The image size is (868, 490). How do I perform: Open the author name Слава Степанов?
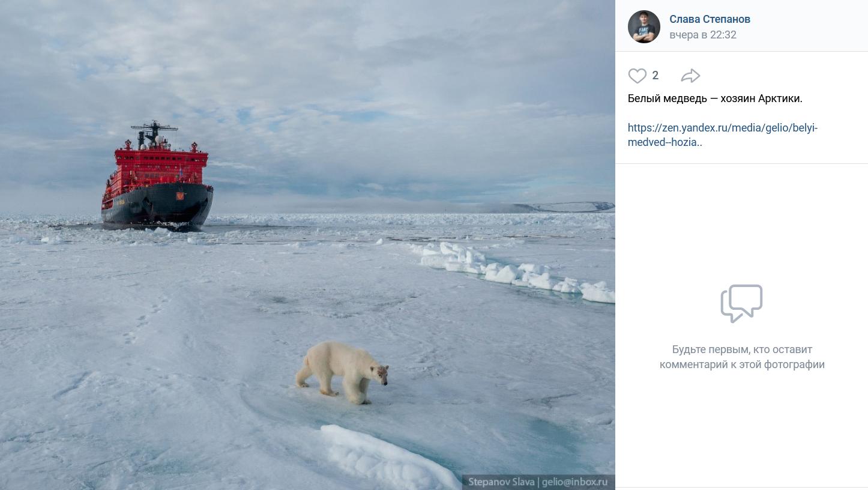pyautogui.click(x=710, y=19)
